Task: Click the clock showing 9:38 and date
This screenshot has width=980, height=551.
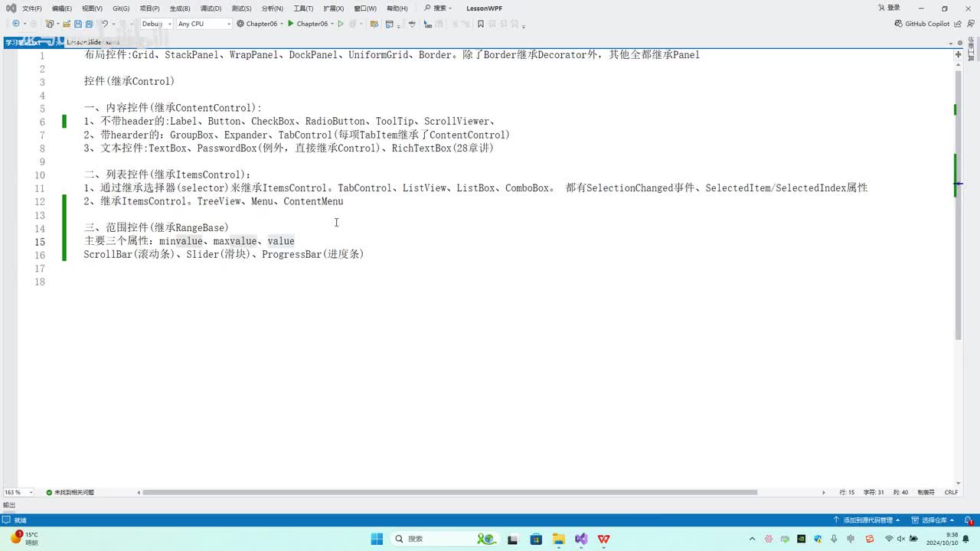Action: [x=942, y=539]
